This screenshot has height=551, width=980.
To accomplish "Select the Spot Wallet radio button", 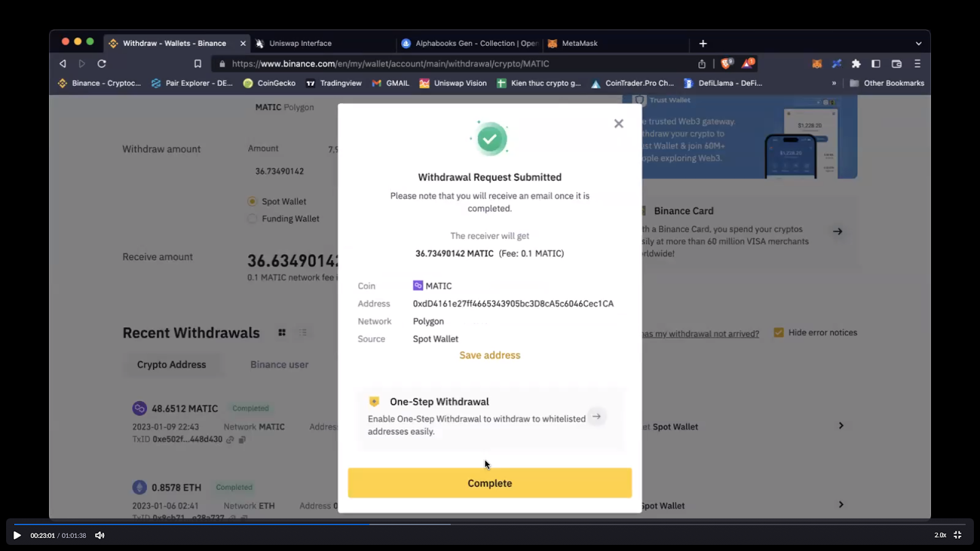I will click(252, 201).
